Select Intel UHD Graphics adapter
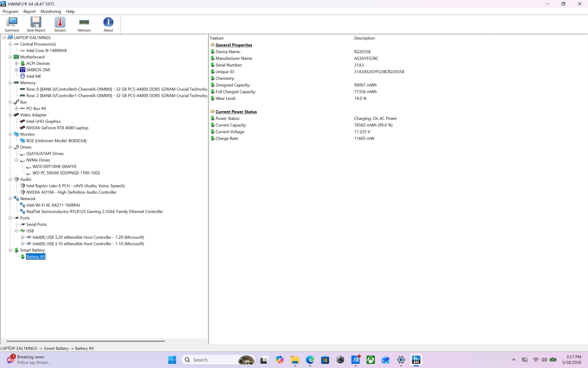Screen dimensions: 588x368 (44, 121)
